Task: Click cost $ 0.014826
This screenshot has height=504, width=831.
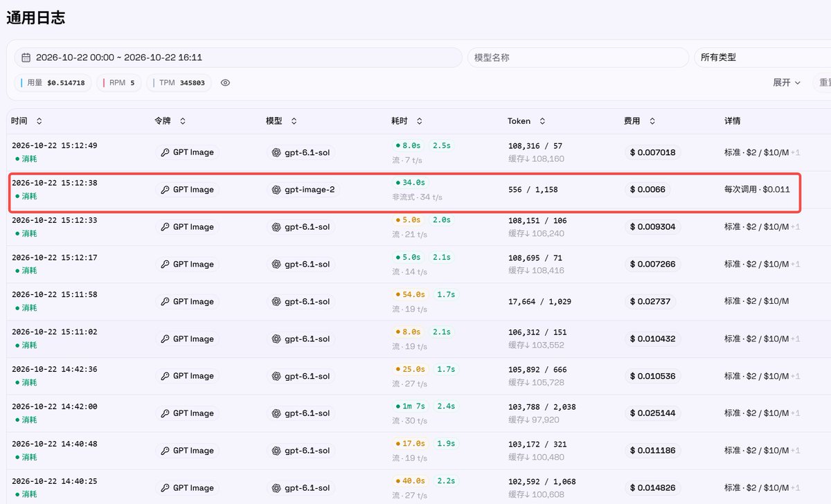Action: point(652,488)
